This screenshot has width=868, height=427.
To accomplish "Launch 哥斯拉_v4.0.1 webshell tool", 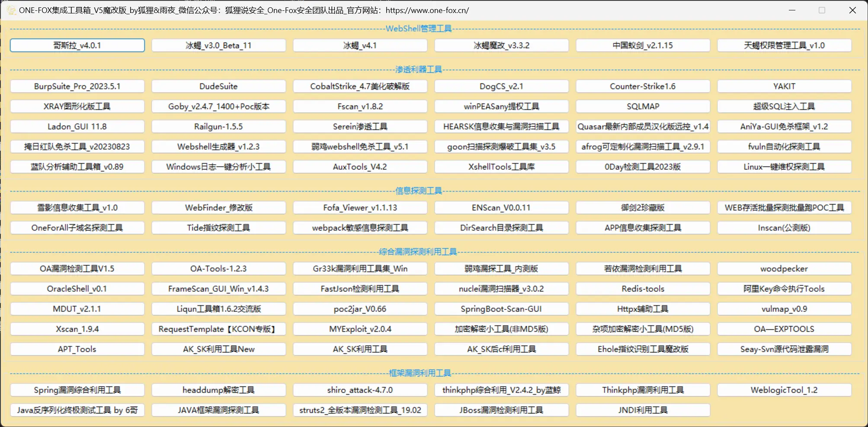I will coord(77,45).
